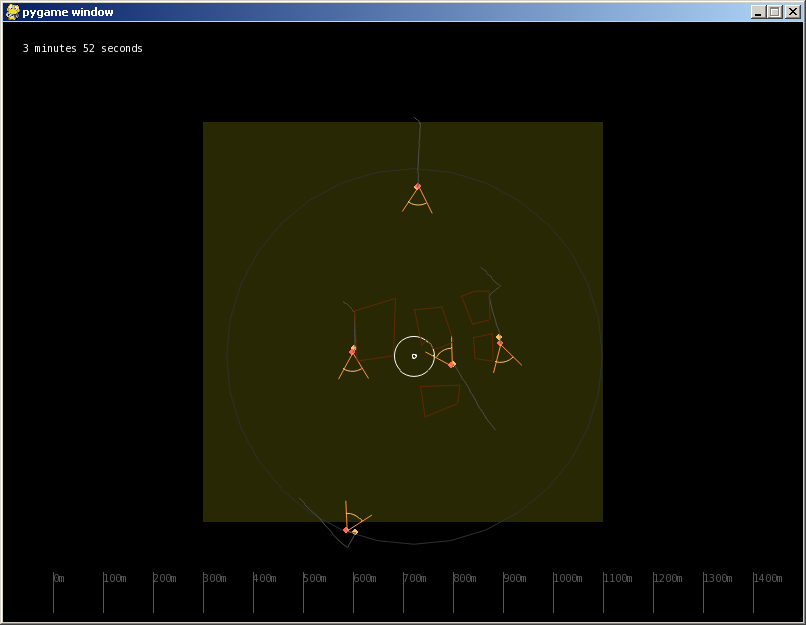The width and height of the screenshot is (806, 625).
Task: Click the red building outline below the white circle
Action: click(440, 400)
